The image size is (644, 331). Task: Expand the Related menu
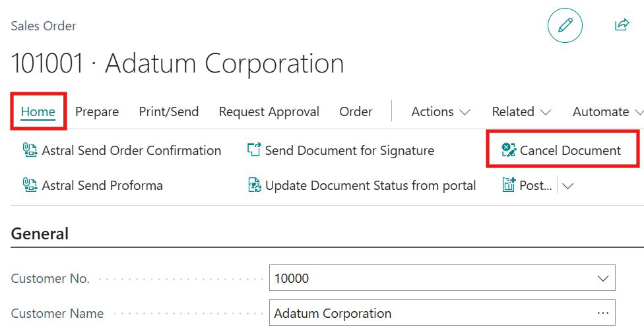coord(521,112)
